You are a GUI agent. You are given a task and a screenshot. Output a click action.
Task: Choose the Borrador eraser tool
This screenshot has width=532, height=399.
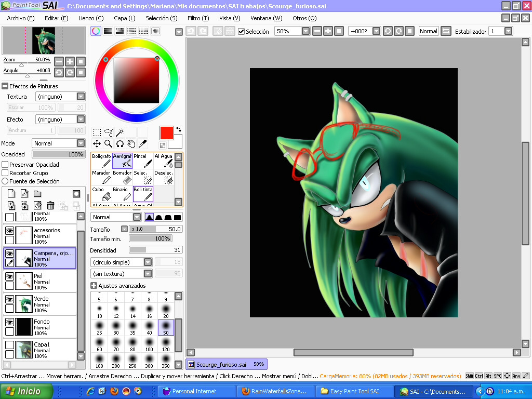(x=122, y=177)
